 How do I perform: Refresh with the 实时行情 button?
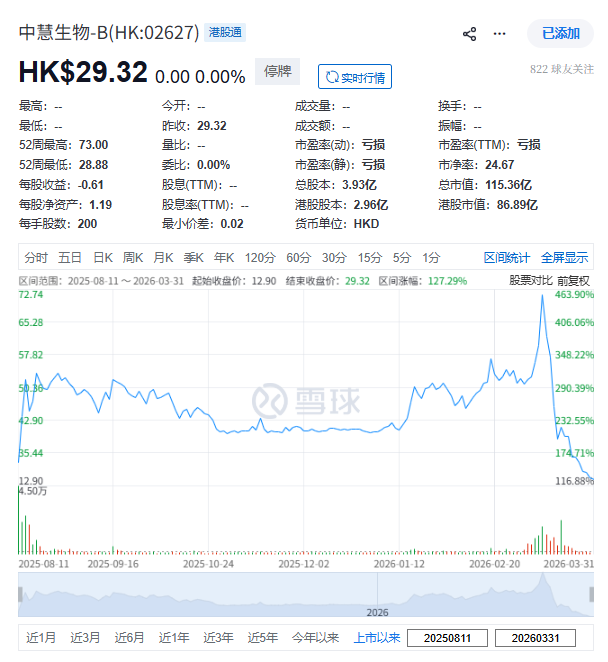coord(355,77)
